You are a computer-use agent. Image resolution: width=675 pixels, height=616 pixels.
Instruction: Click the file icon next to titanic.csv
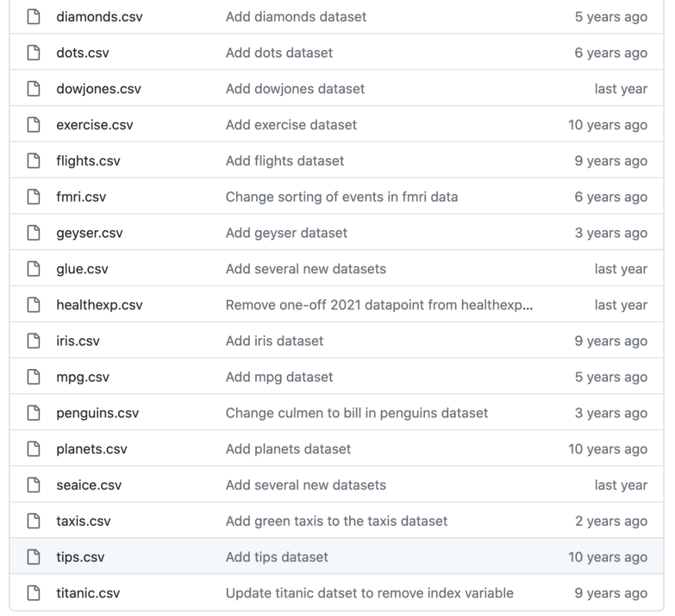click(32, 593)
